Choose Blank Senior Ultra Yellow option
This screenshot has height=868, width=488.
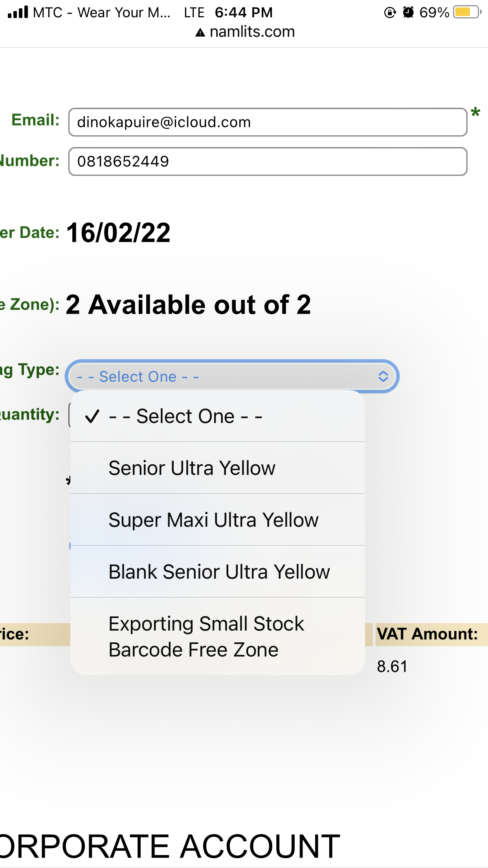tap(219, 572)
